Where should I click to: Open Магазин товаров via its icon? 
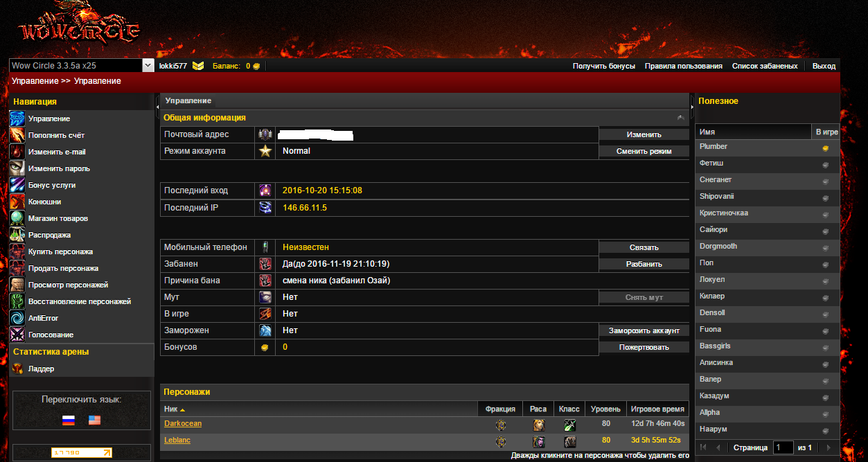[x=17, y=218]
